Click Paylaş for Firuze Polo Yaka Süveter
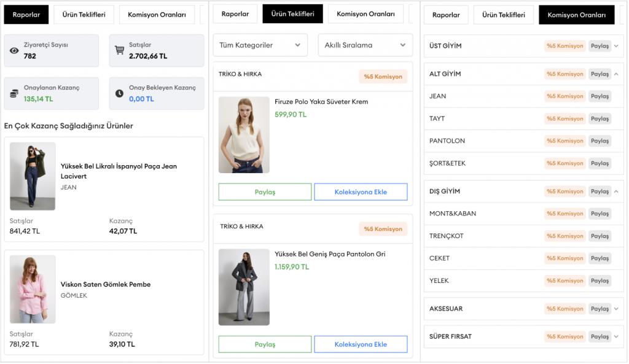 pos(265,192)
